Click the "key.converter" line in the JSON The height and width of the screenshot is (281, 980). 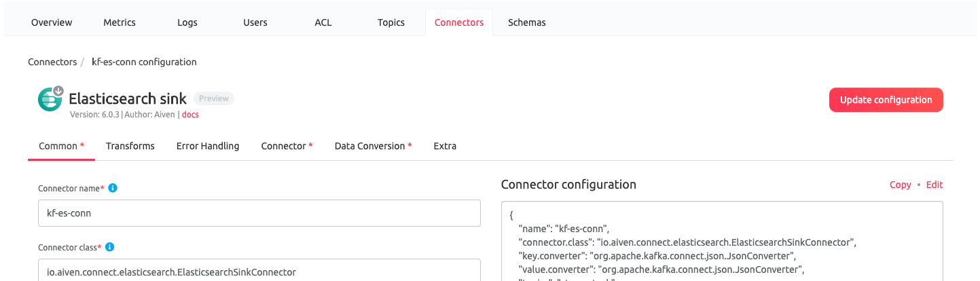pos(656,256)
